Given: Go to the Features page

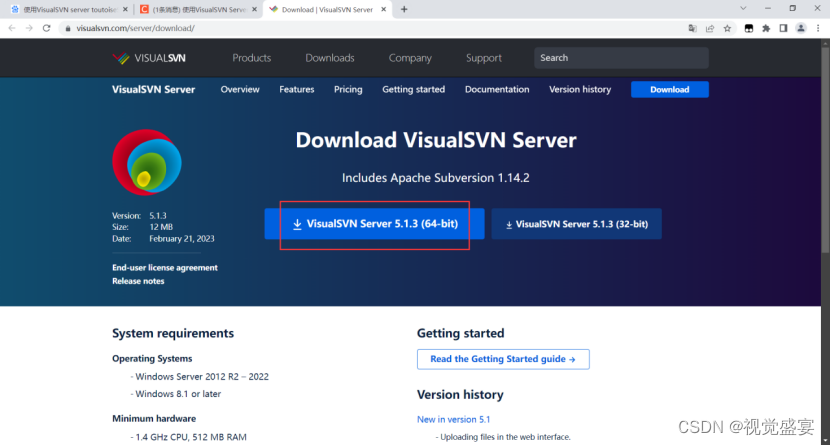Looking at the screenshot, I should tap(296, 89).
